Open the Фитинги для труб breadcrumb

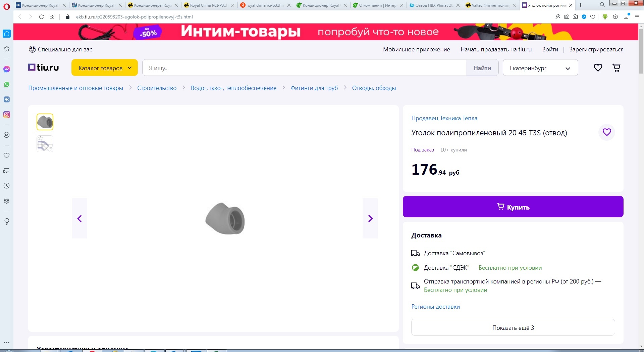[x=314, y=88]
